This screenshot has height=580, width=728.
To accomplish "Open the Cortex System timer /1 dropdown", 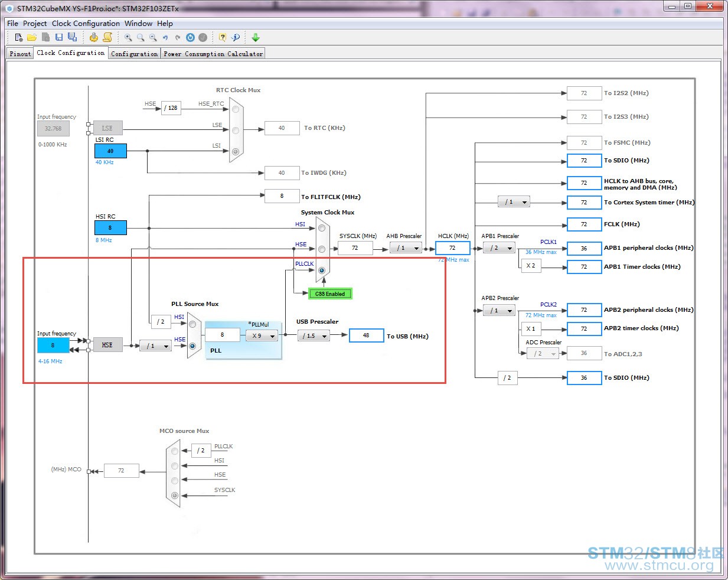I will point(514,202).
